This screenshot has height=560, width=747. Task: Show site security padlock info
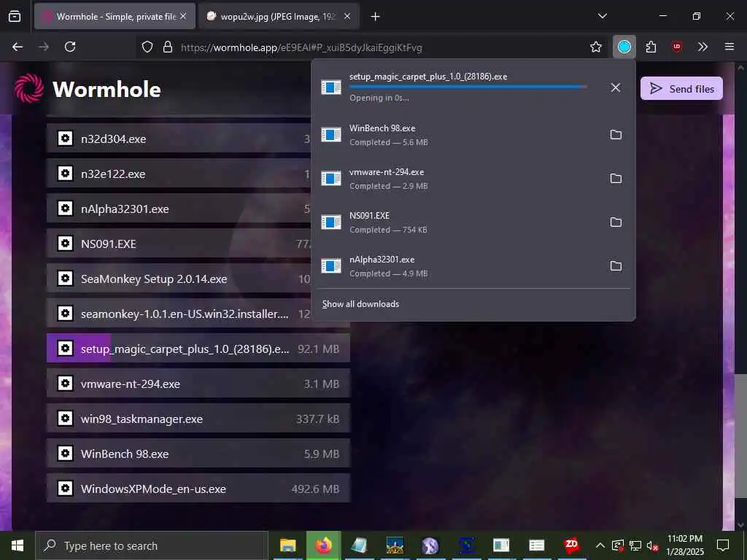pos(168,47)
